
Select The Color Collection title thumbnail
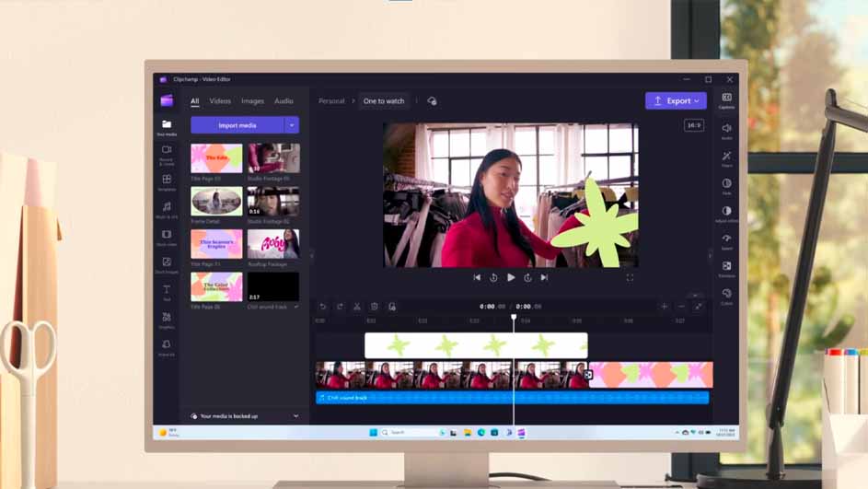coord(216,286)
